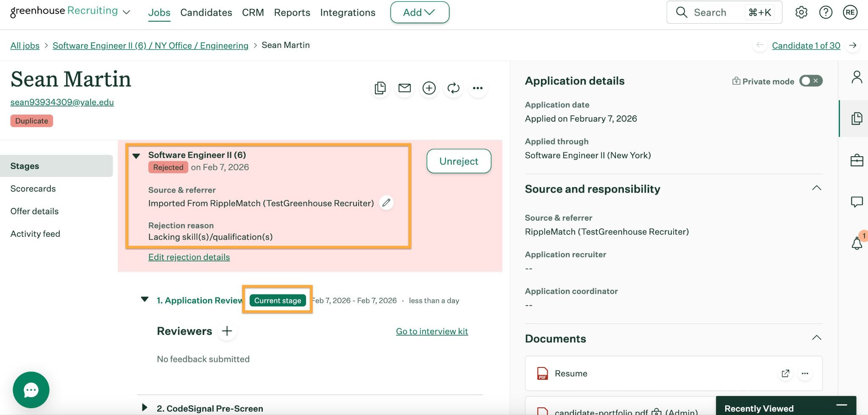
Task: Collapse the Software Engineer II (6) section
Action: [x=136, y=156]
